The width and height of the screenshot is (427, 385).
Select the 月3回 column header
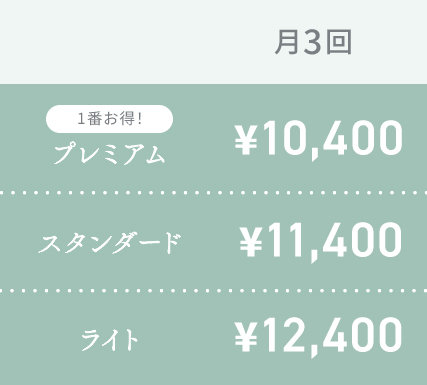(x=313, y=42)
